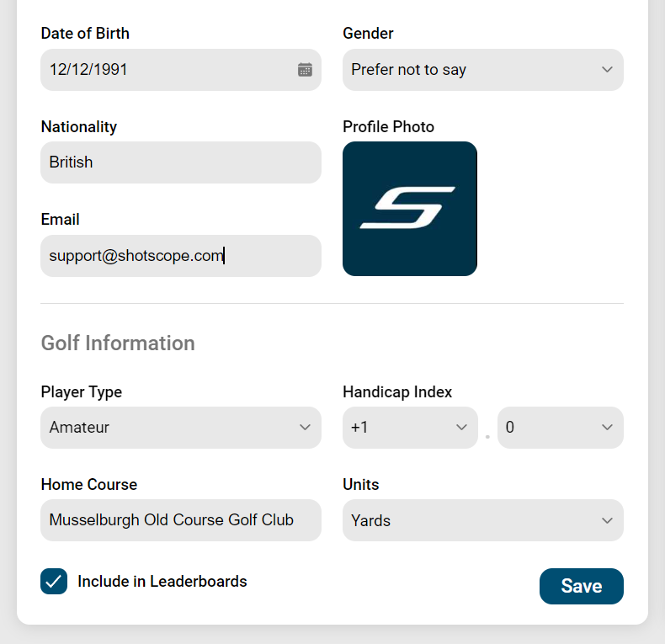Click the Home Course Musselburgh field
Viewport: 665px width, 644px height.
pos(181,520)
